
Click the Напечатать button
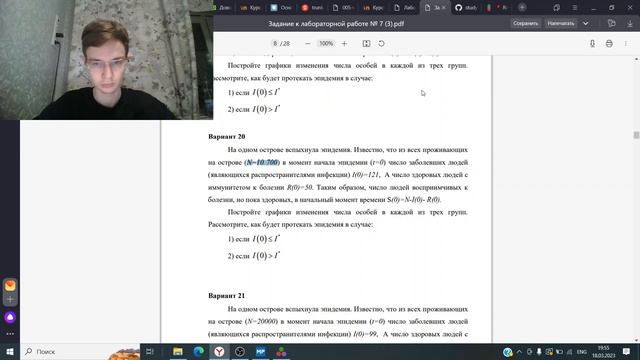pos(560,24)
